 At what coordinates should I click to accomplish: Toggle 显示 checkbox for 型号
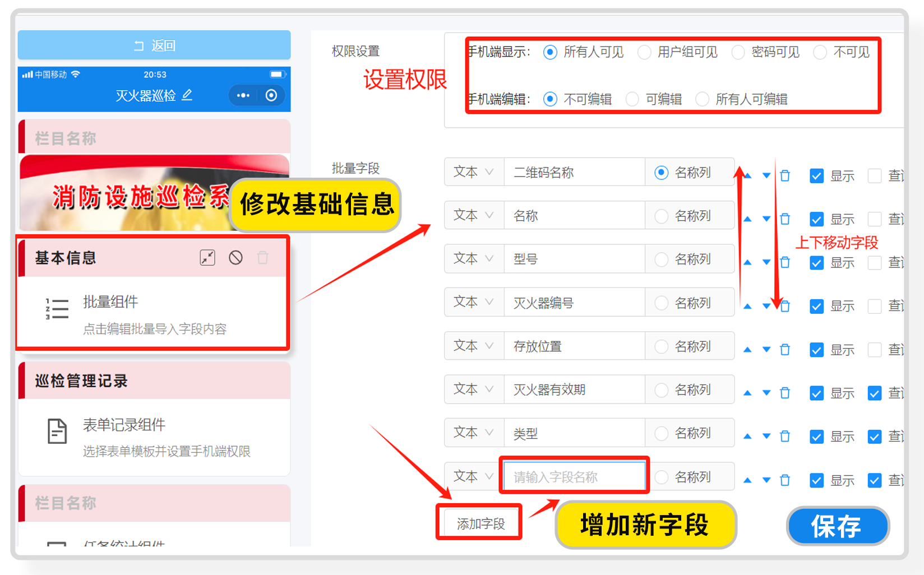click(x=817, y=263)
